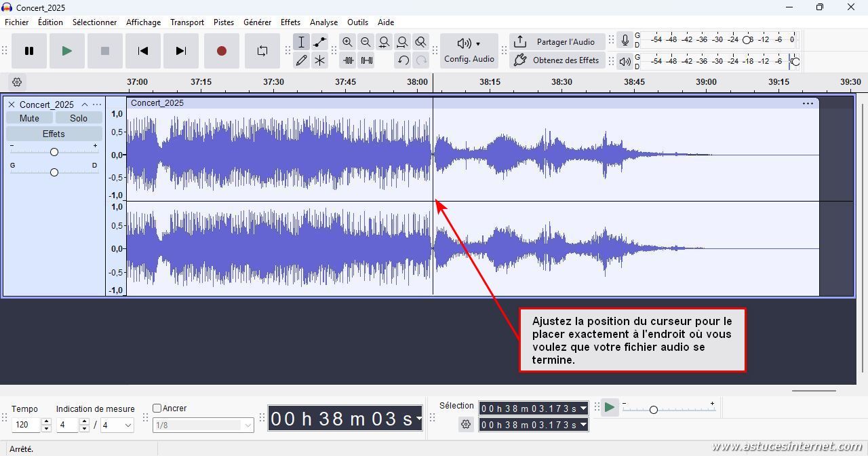Click the Trim audio outside selection icon
Screen dimensions: 868x456
pyautogui.click(x=348, y=60)
